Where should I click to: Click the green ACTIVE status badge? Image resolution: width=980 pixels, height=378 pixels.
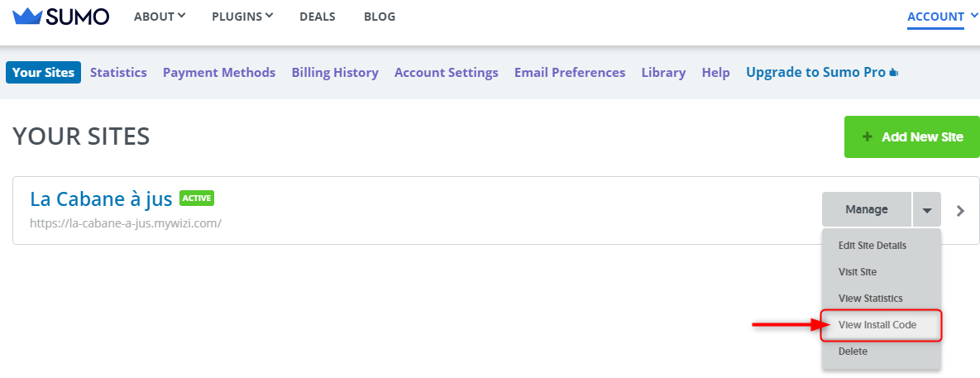[197, 198]
